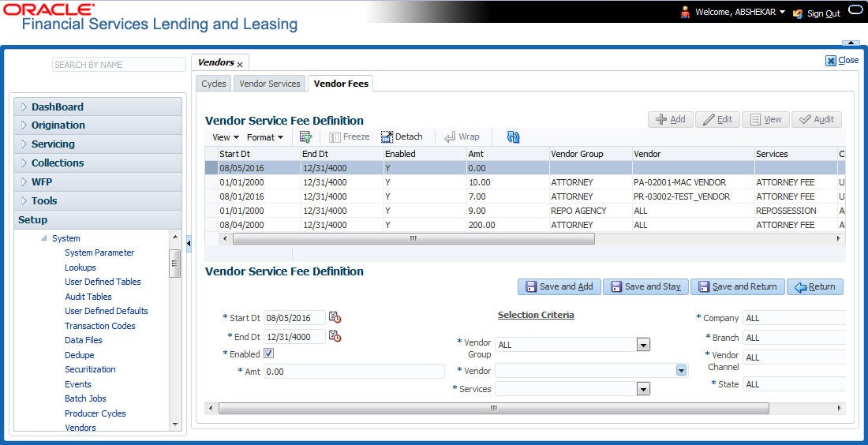Viewport: 868px width, 445px height.
Task: Collapse the left navigation pane via the splitter arrow
Action: [189, 243]
